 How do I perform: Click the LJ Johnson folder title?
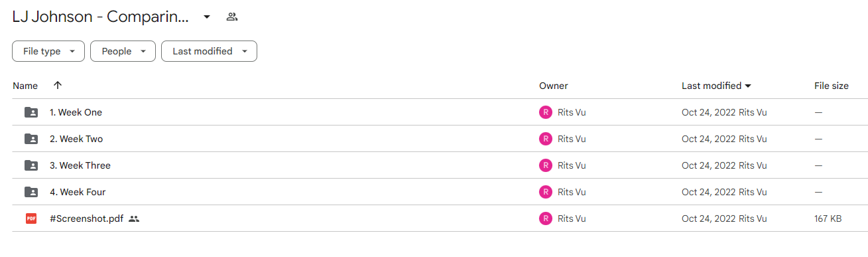(x=101, y=17)
